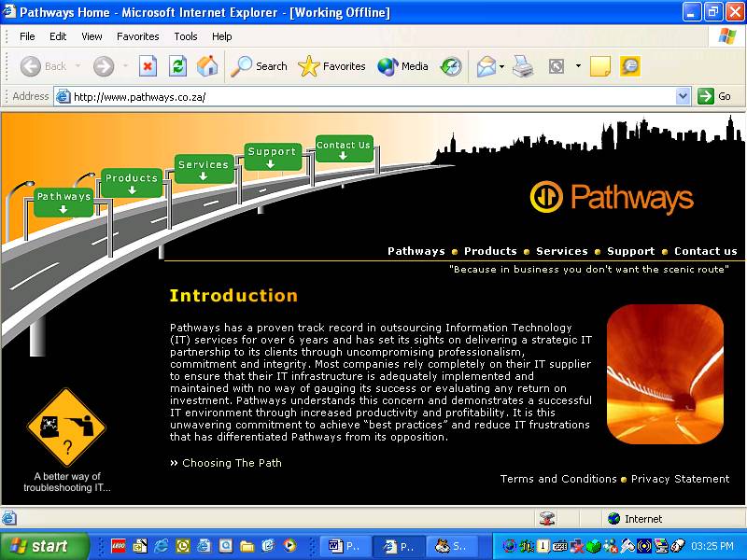747x560 pixels.
Task: Click the Mail envelope icon
Action: pos(486,66)
